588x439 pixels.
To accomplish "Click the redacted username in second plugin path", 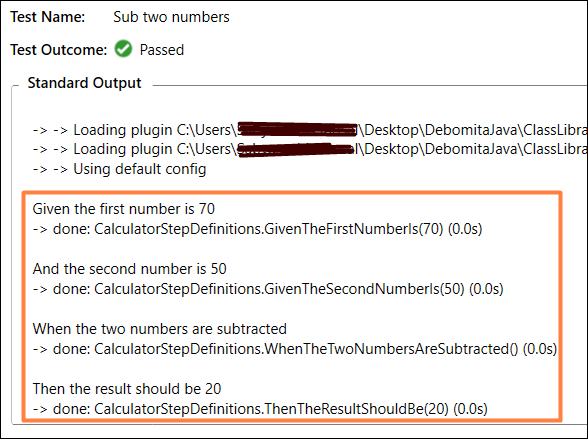I will click(296, 150).
